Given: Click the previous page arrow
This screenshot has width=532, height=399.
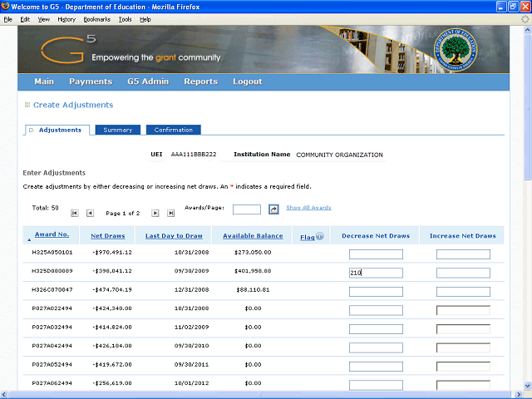Looking at the screenshot, I should 91,214.
